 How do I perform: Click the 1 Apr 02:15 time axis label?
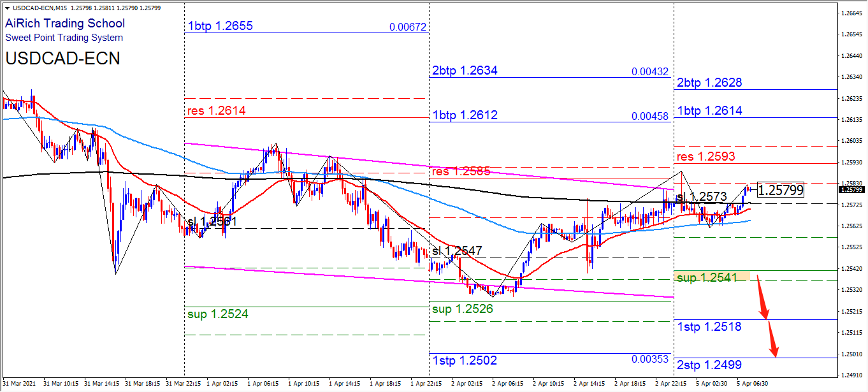(x=224, y=384)
